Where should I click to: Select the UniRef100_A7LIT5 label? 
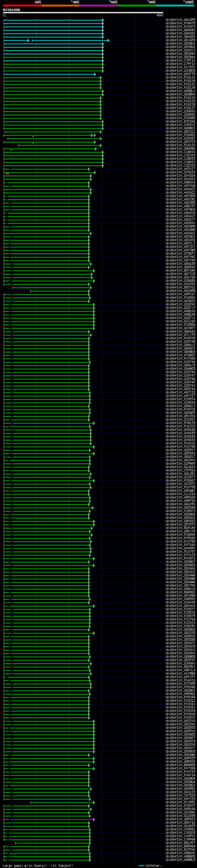180,335
